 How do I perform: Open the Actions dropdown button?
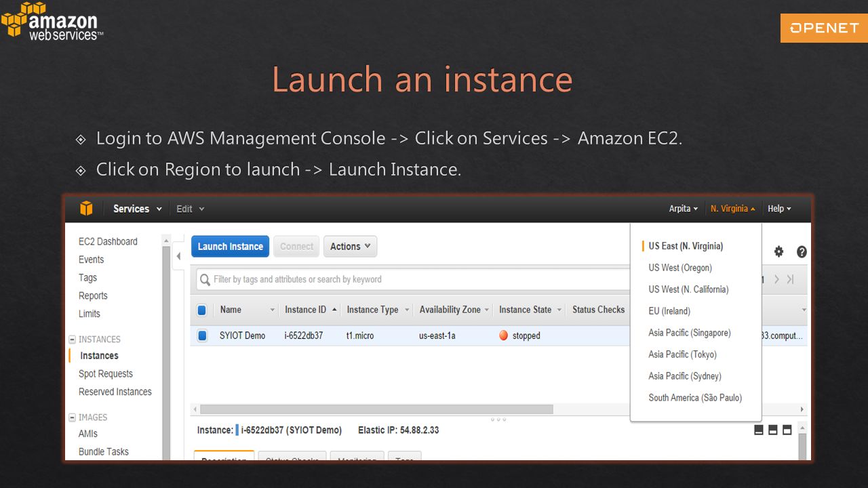coord(350,247)
